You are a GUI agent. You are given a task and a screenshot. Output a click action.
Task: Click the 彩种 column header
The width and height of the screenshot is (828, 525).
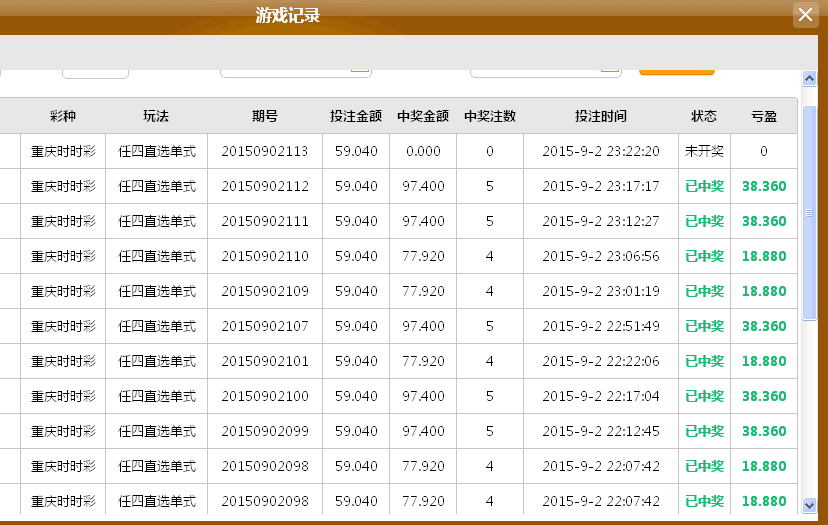(x=62, y=116)
